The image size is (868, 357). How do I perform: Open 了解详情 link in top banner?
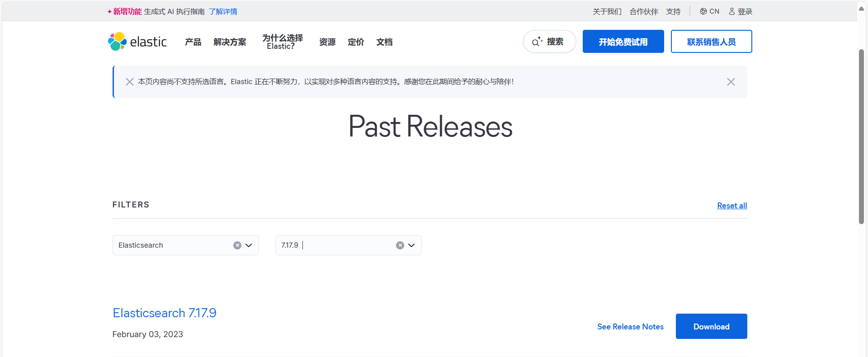tap(223, 11)
